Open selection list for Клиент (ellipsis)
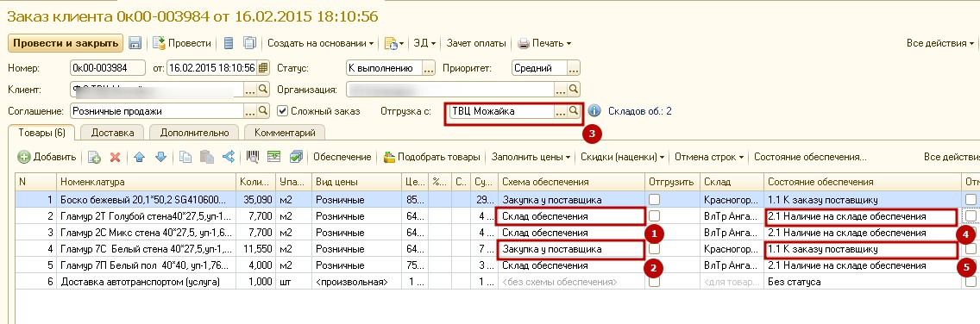The image size is (980, 324). pos(250,90)
